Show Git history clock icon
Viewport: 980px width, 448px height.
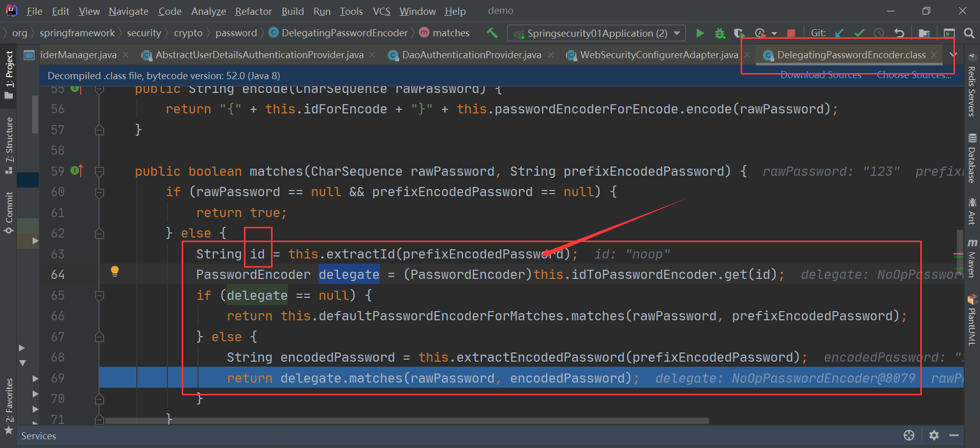click(x=879, y=33)
